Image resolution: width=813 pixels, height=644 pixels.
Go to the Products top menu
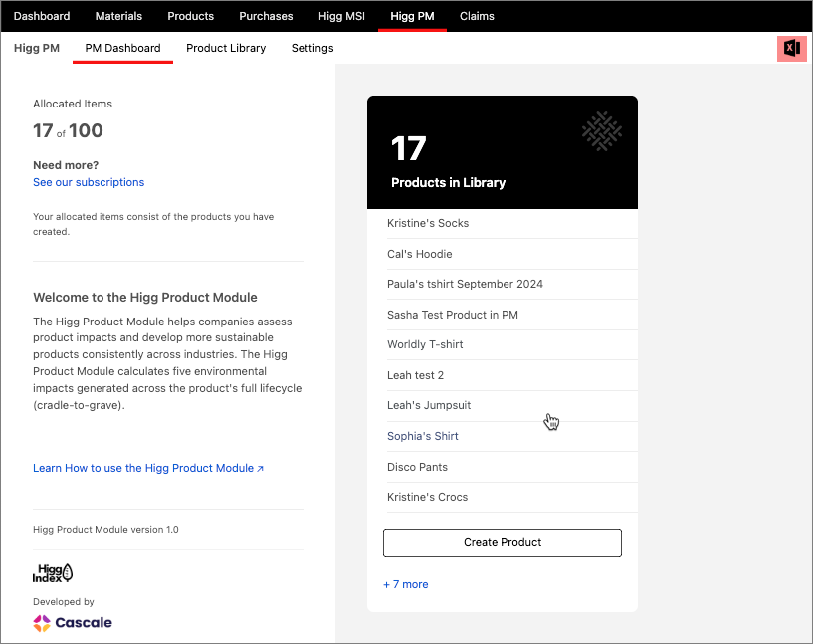point(190,16)
